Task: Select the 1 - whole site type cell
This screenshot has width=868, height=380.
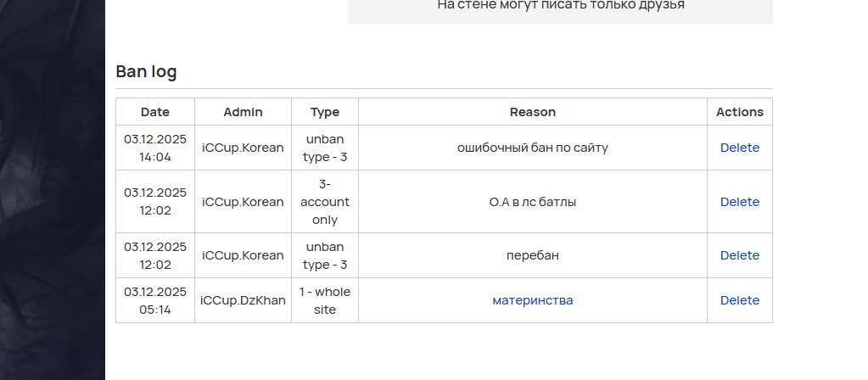Action: coord(325,300)
